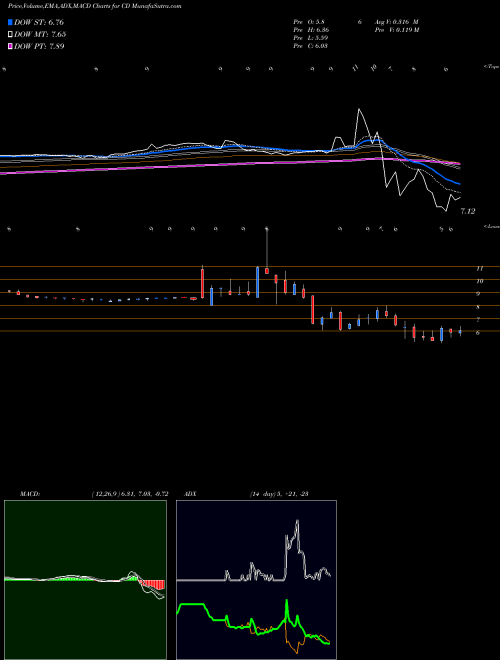Click the magenta DOW PT legend swatch
500x660 pixels.
(x=10, y=46)
